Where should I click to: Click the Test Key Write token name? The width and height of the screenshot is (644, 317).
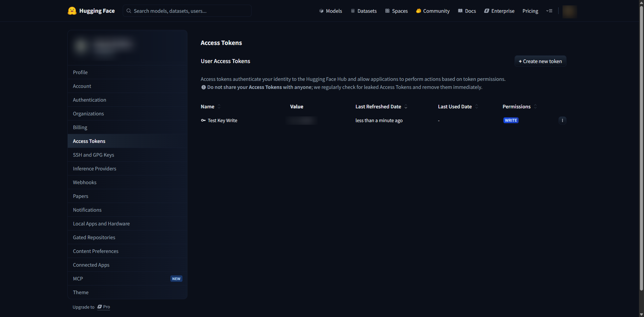222,120
